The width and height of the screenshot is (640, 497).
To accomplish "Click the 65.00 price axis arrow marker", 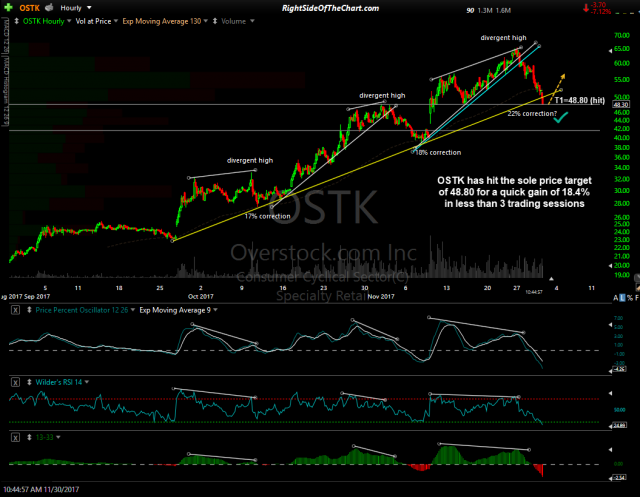I will 611,51.
